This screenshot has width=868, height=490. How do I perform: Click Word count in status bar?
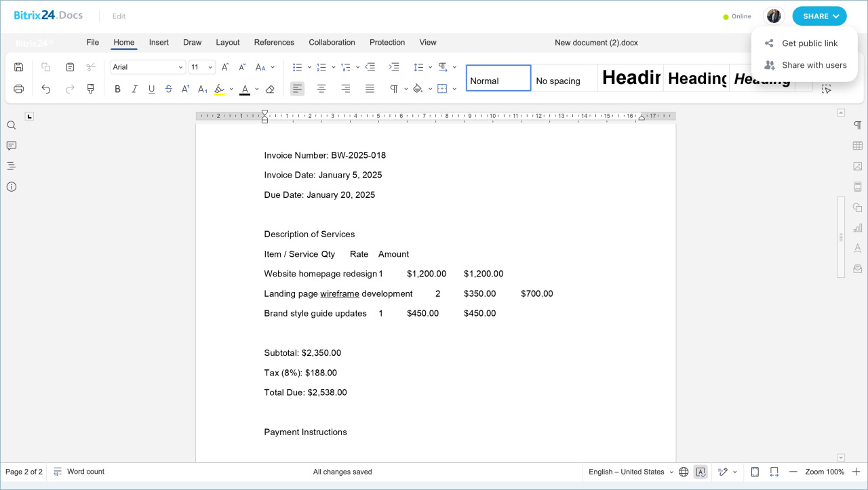coord(85,472)
